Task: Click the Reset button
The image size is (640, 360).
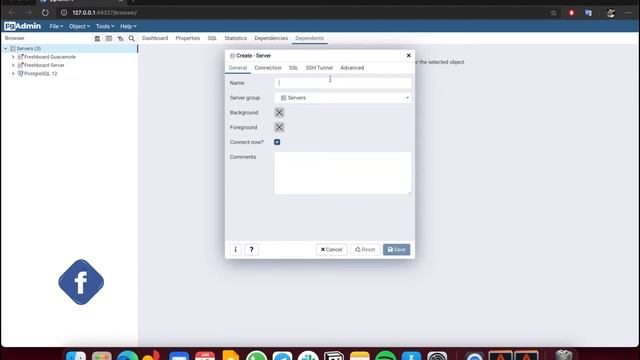Action: tap(365, 249)
